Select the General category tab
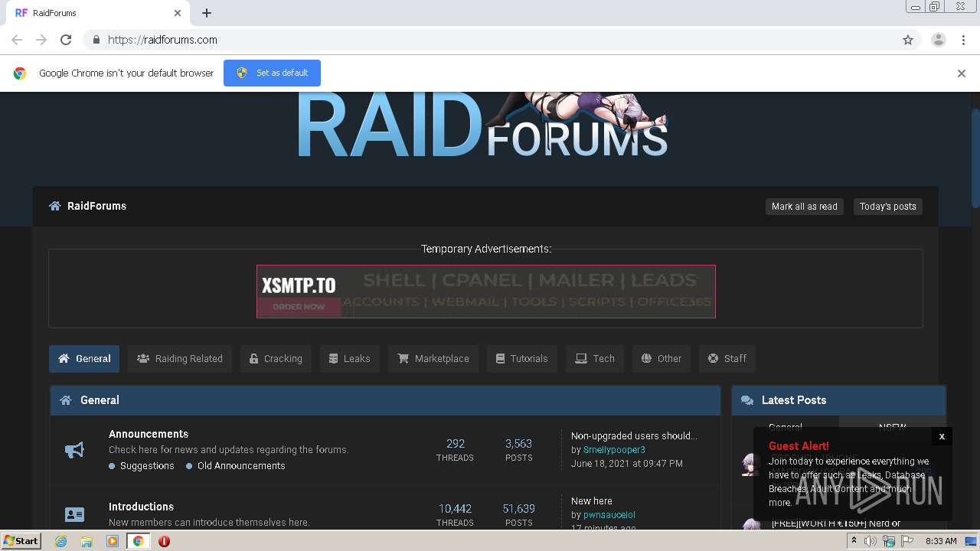980x551 pixels. point(84,358)
